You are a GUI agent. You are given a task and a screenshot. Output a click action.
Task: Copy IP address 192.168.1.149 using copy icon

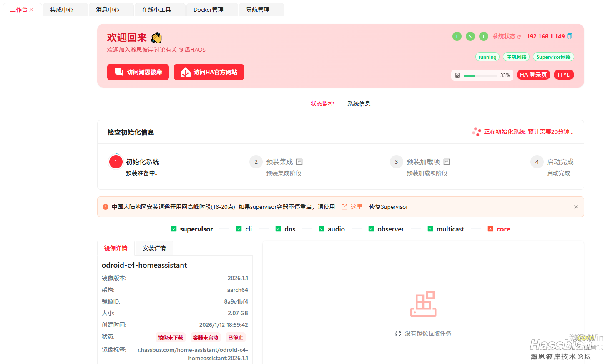(x=570, y=36)
